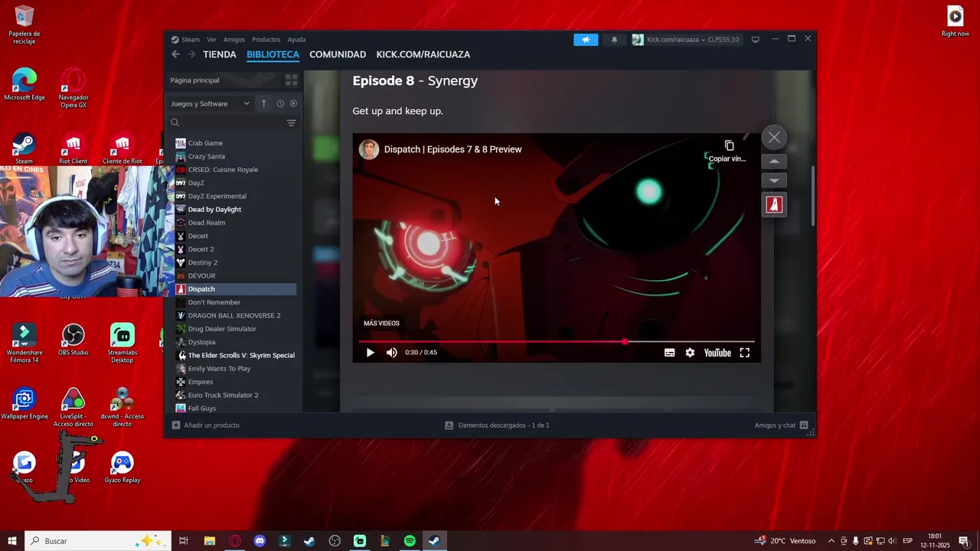Screen dimensions: 980x551
Task: Open the Dispatch Episodes 7 & 8 Preview title
Action: [x=452, y=149]
